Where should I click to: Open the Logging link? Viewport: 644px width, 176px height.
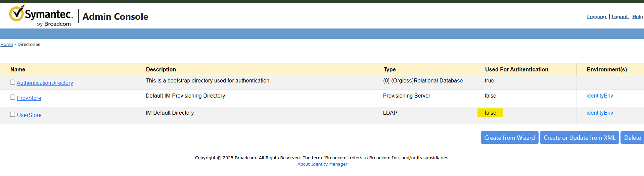click(596, 17)
